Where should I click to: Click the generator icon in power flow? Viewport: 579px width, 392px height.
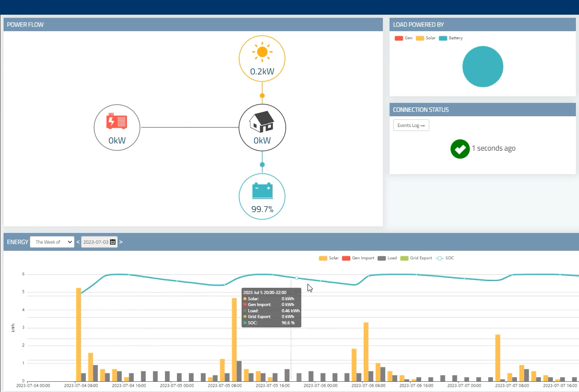coord(117,121)
